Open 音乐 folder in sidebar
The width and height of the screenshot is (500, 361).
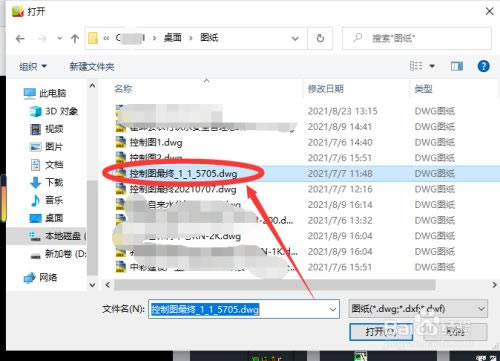(47, 200)
